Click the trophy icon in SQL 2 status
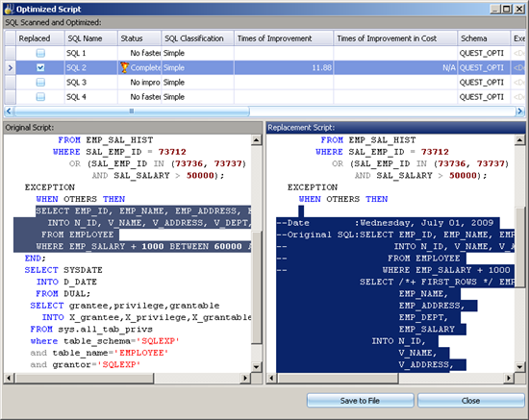Image resolution: width=529 pixels, height=420 pixels. [x=124, y=67]
